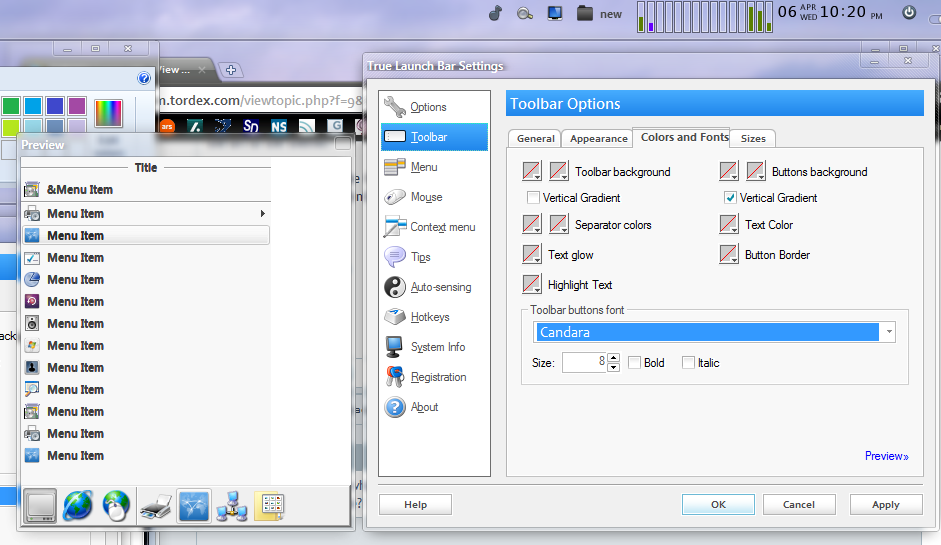
Task: Open the System Info page
Action: point(437,347)
